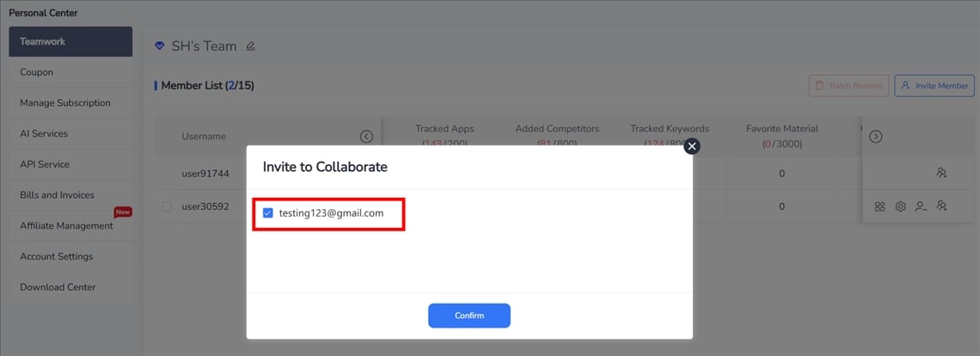Image resolution: width=980 pixels, height=356 pixels.
Task: Edit SH's Team name pencil icon
Action: coord(251,46)
